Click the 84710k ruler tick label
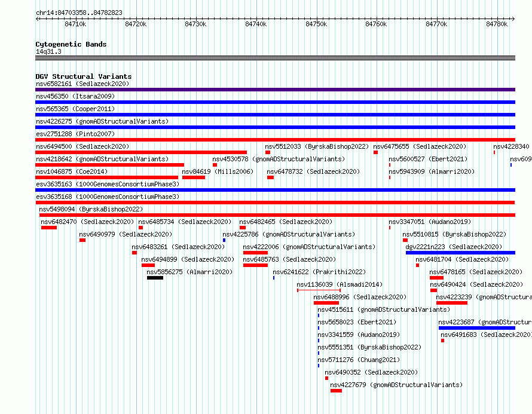This screenshot has width=532, height=414. tap(75, 24)
